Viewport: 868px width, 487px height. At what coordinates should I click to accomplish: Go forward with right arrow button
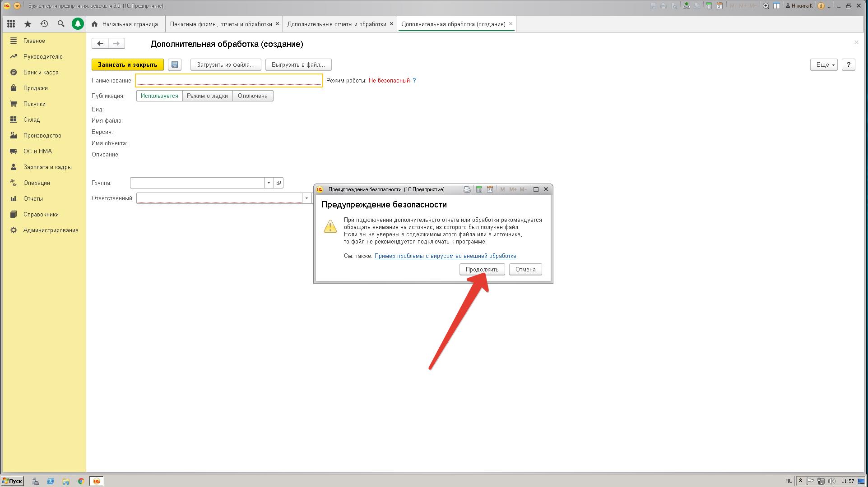point(116,43)
